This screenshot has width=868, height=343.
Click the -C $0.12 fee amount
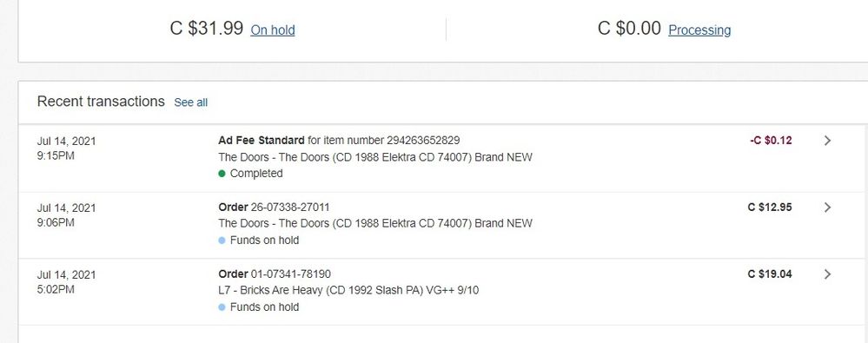[772, 141]
